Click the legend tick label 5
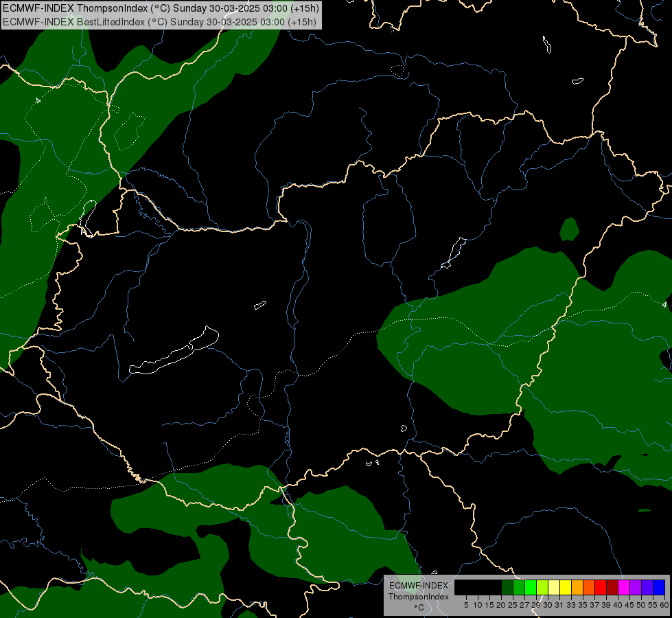 466,605
